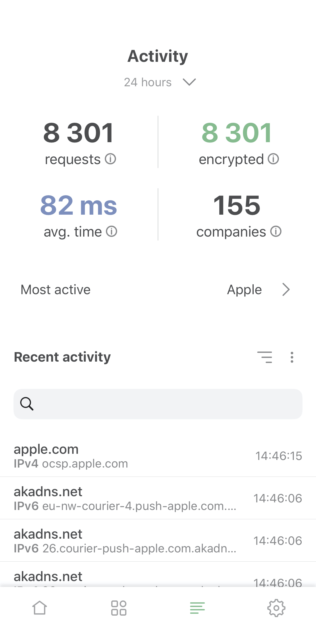Tap the info icon next to requests
The image size is (316, 644).
110,159
